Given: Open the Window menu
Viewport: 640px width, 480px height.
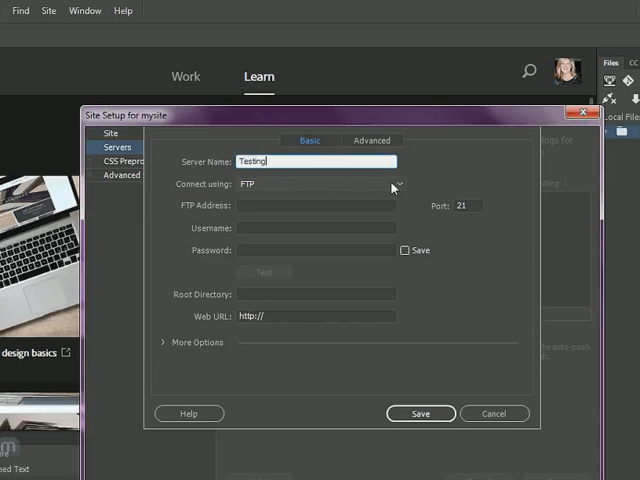Looking at the screenshot, I should pos(85,11).
